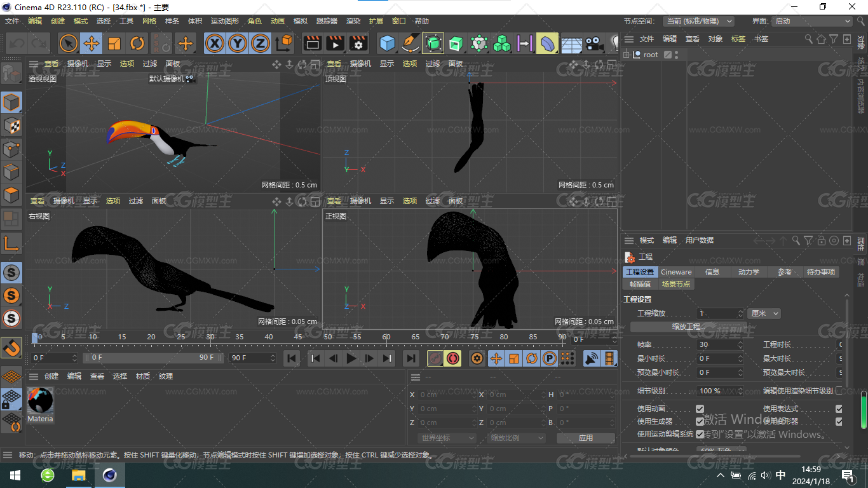Open the 界面 layout dropdown
The image size is (868, 488).
811,21
